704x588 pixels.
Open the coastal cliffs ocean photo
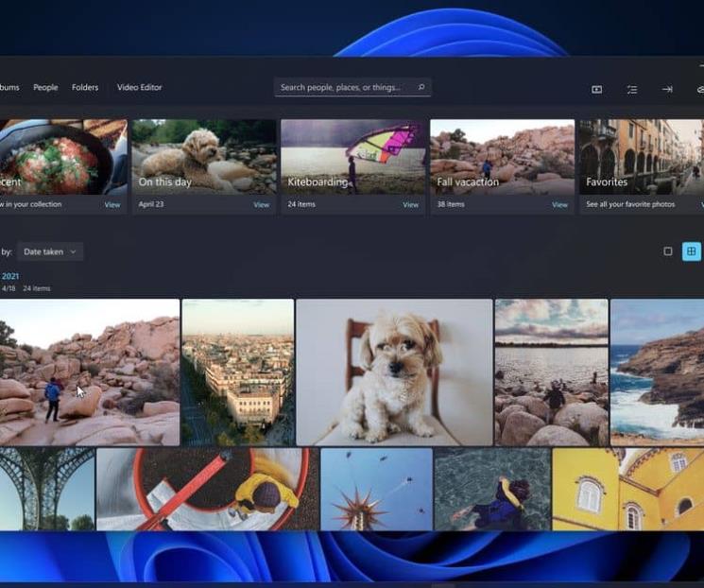coord(657,372)
